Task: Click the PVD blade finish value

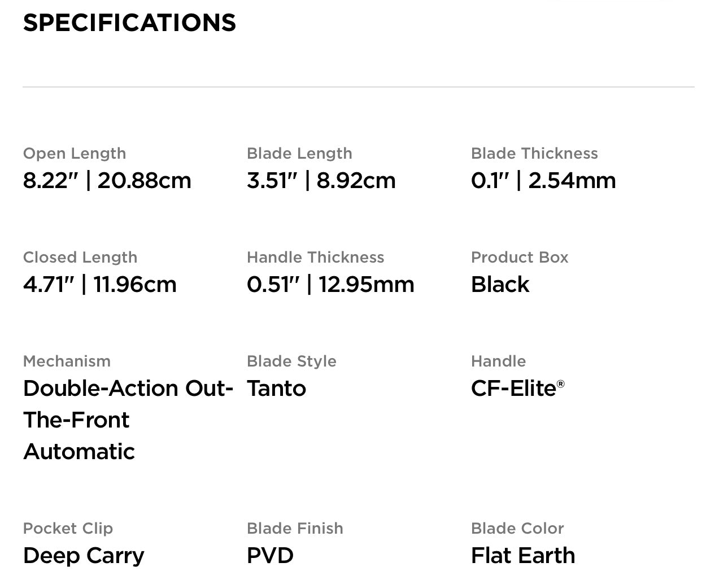Action: tap(270, 556)
